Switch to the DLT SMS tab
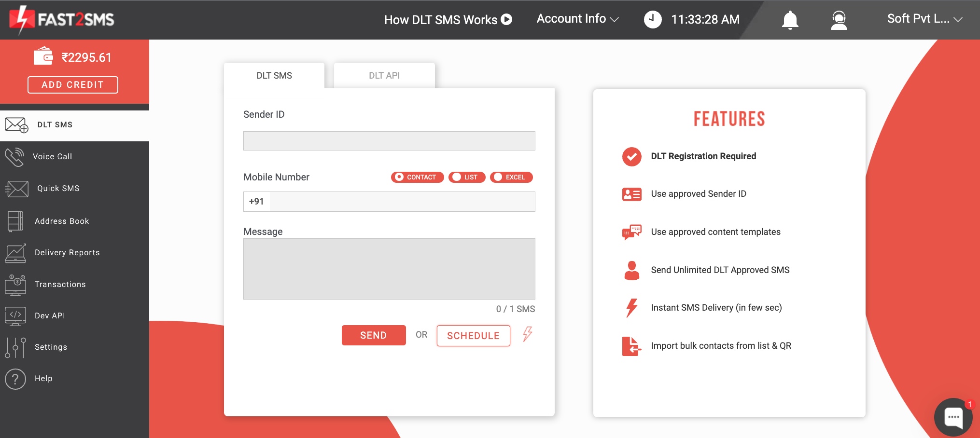Viewport: 980px width, 438px height. [274, 75]
